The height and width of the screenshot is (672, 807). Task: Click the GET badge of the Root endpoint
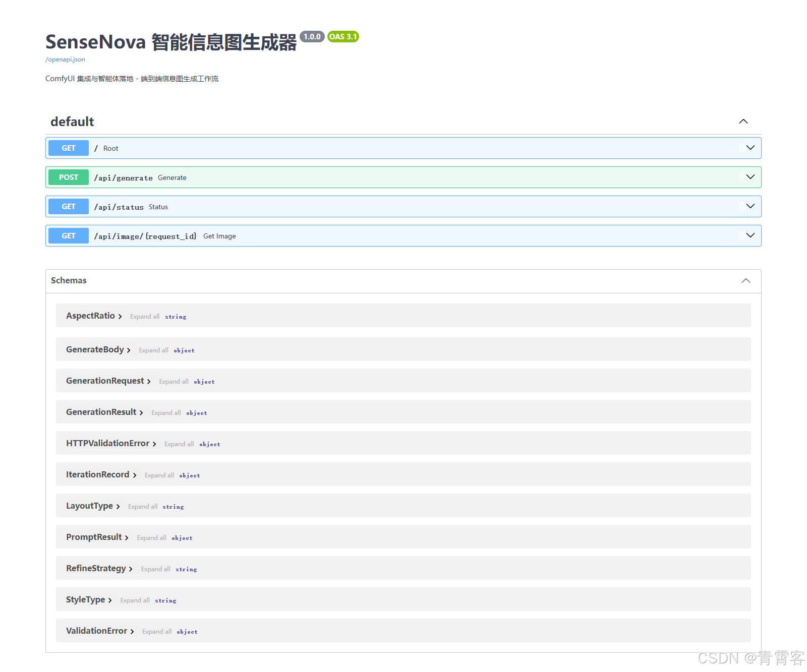tap(69, 148)
